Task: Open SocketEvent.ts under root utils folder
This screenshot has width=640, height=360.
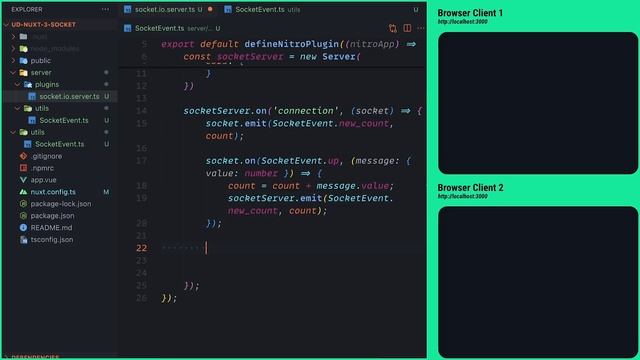Action: 60,144
